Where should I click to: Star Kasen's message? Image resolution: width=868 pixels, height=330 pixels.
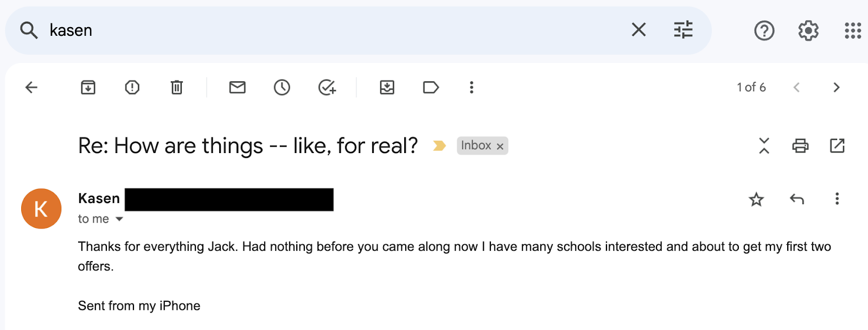pos(756,199)
